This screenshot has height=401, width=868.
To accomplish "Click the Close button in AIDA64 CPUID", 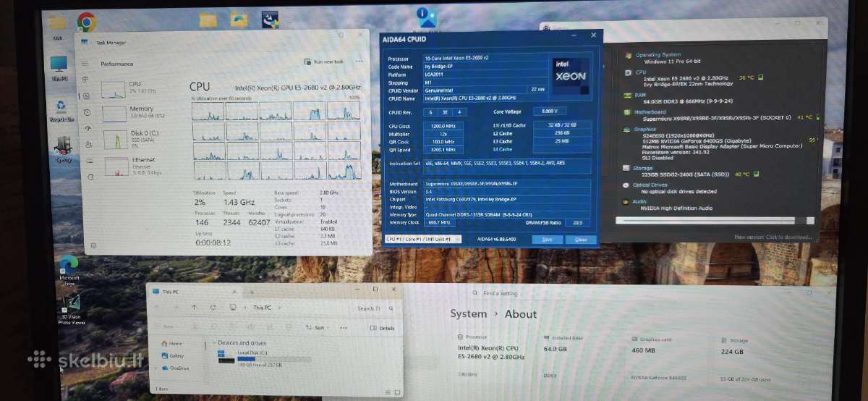I will point(581,239).
